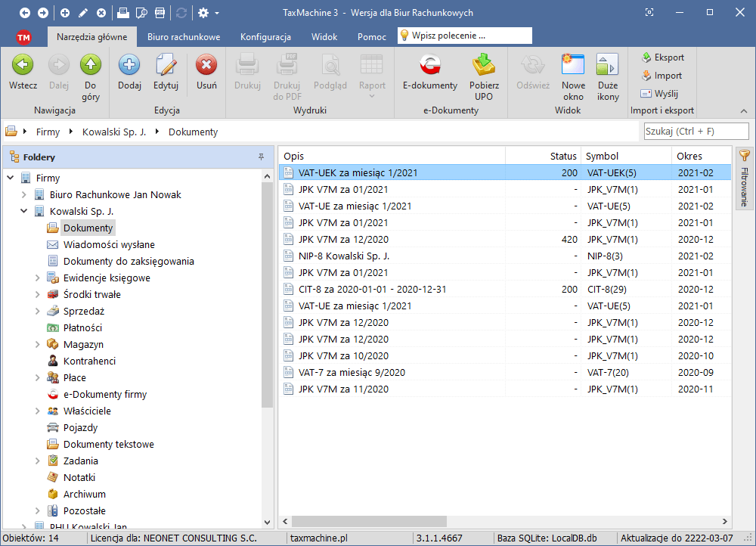This screenshot has width=756, height=546.
Task: Click the Szukaj search field
Action: (696, 132)
